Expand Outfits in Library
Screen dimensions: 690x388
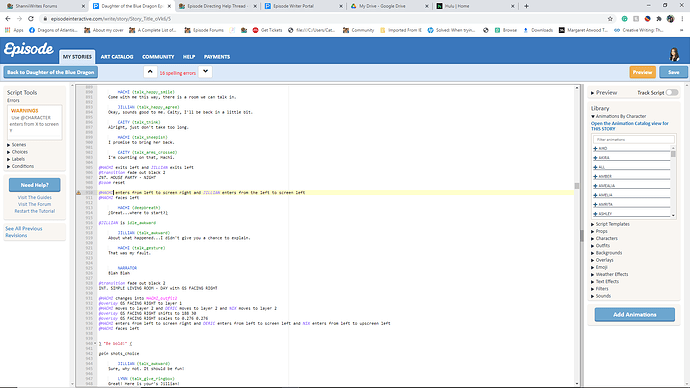pyautogui.click(x=601, y=245)
